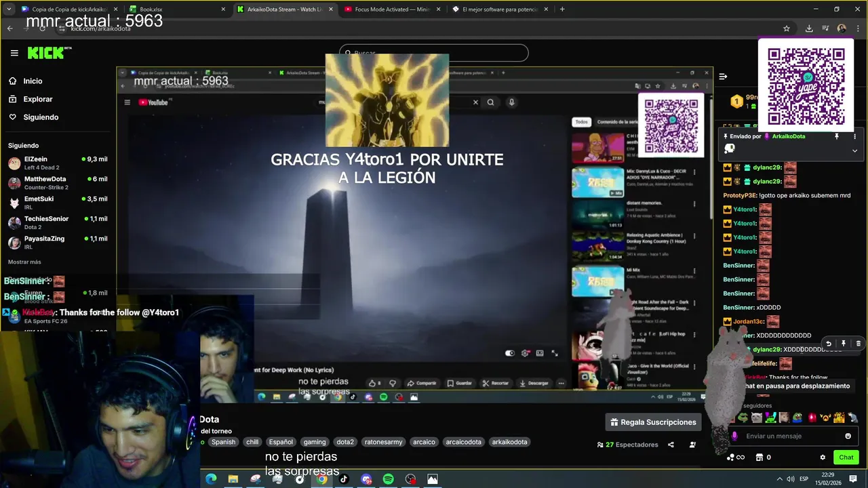The width and height of the screenshot is (868, 488).
Task: Open the emoji picker in the chat input
Action: tap(848, 436)
